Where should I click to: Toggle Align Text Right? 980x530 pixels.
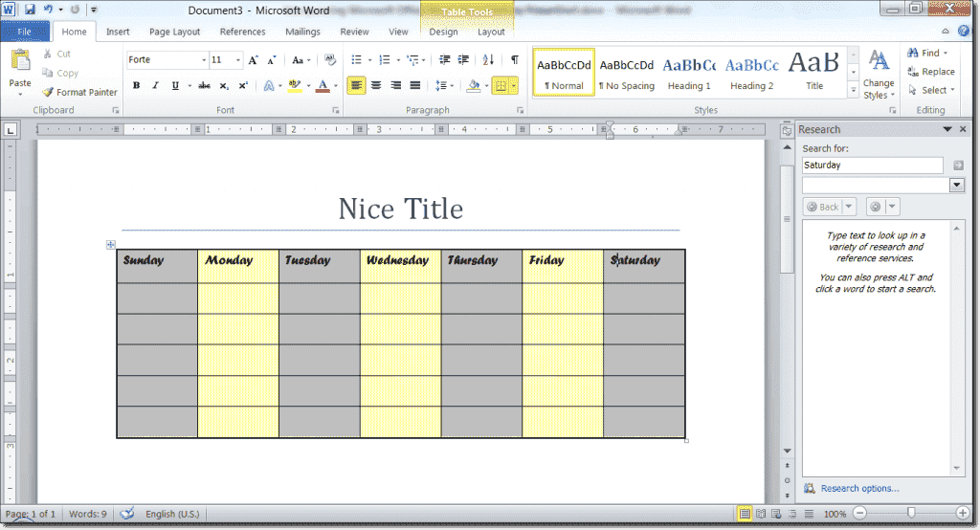395,86
